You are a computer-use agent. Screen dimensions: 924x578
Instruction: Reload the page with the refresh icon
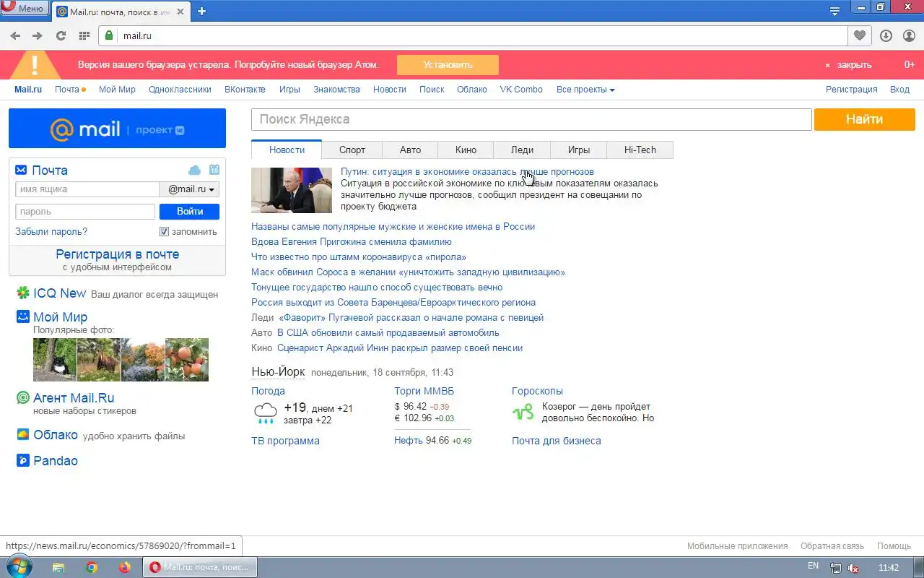pyautogui.click(x=61, y=35)
